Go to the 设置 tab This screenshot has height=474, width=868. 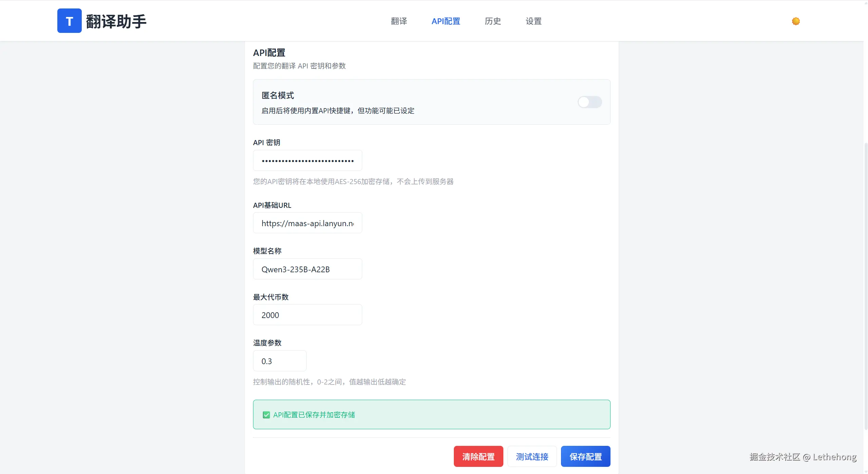coord(534,21)
